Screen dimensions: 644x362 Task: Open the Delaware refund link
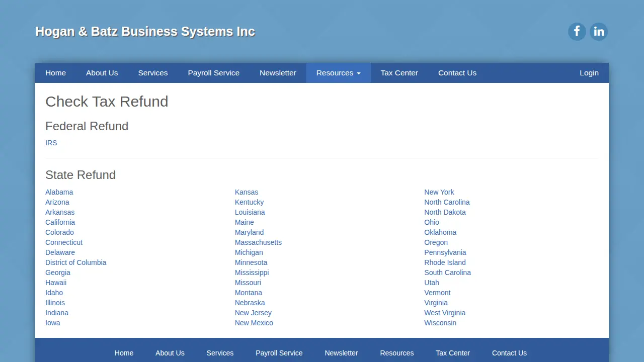[x=60, y=252]
